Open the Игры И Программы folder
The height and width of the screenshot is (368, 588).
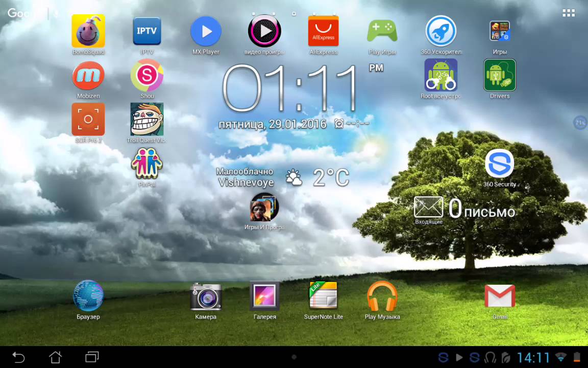tap(264, 208)
